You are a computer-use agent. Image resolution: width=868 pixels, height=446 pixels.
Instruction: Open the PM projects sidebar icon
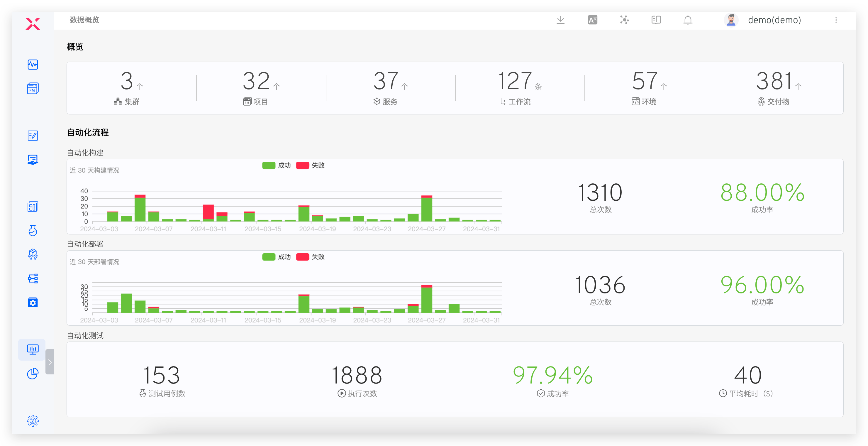(33, 88)
